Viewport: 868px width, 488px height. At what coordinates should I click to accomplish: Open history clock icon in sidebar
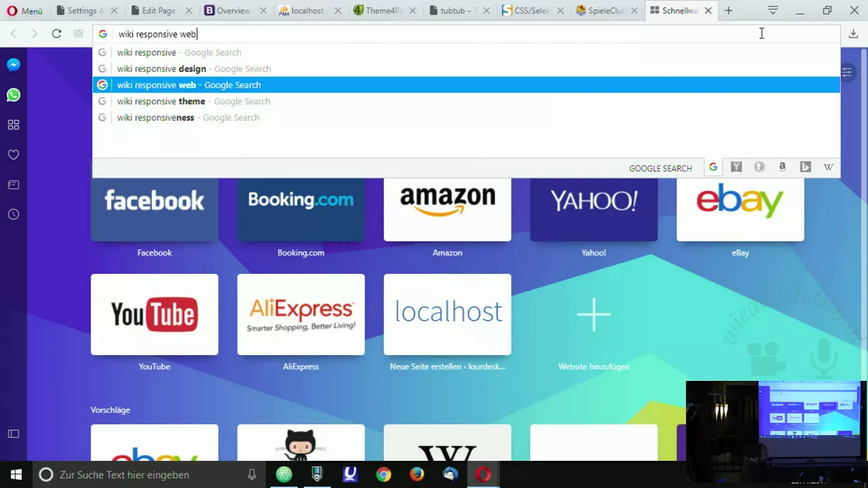(x=14, y=214)
